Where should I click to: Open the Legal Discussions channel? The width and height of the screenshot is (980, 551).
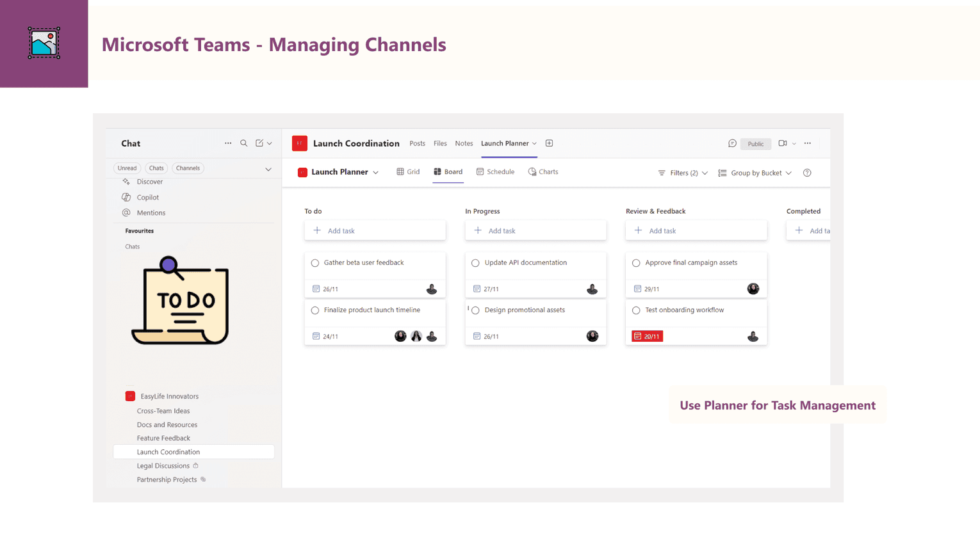click(x=162, y=465)
